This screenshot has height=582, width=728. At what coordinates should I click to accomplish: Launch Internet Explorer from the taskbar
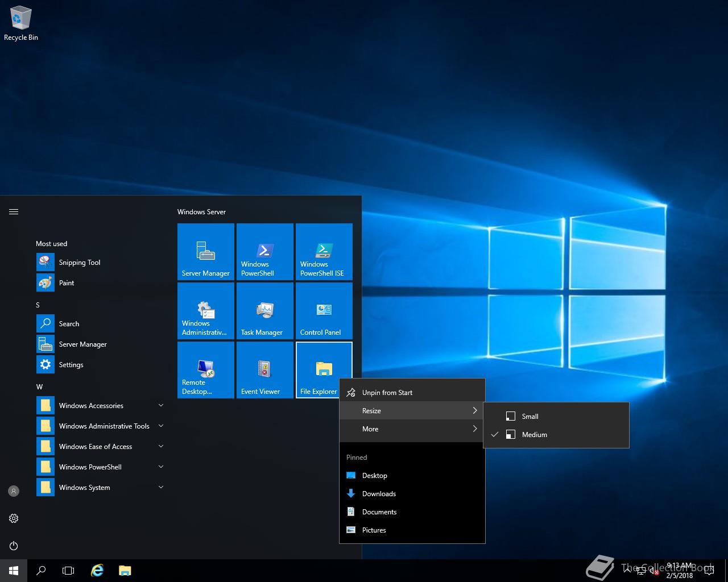[x=98, y=571]
